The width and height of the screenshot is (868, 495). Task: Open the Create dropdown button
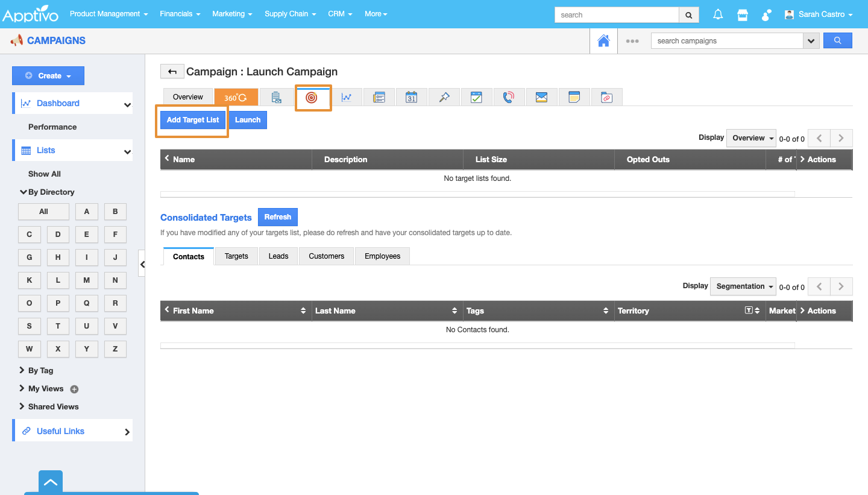tap(48, 76)
